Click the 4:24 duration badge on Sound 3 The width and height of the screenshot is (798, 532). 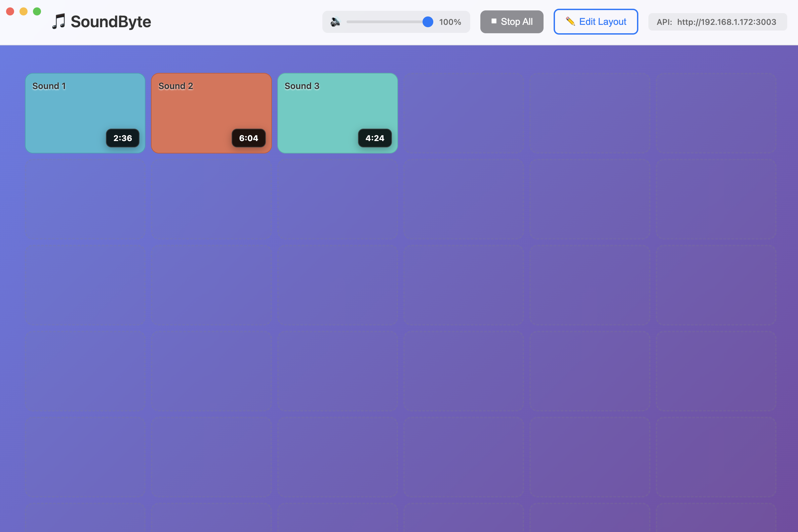[375, 138]
